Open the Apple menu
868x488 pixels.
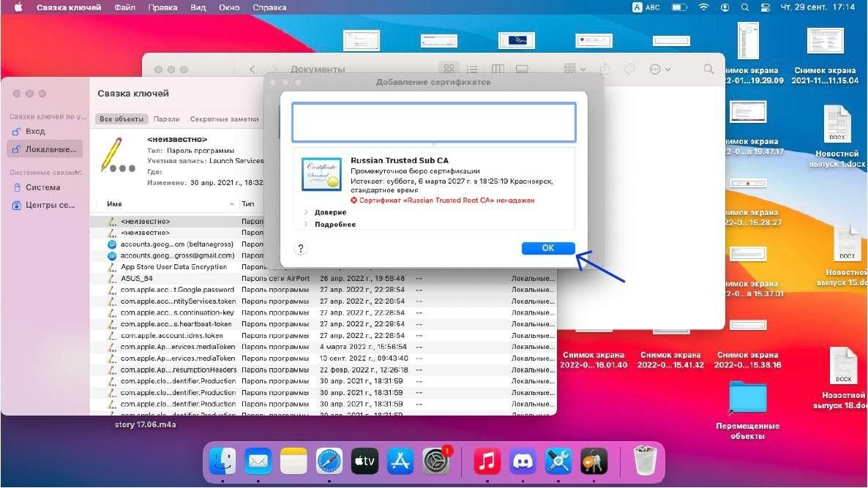(18, 7)
